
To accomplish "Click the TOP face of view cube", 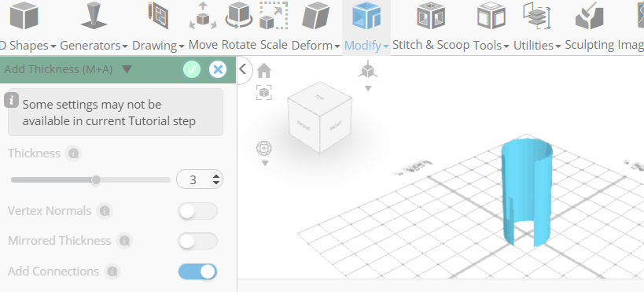I will [x=319, y=97].
